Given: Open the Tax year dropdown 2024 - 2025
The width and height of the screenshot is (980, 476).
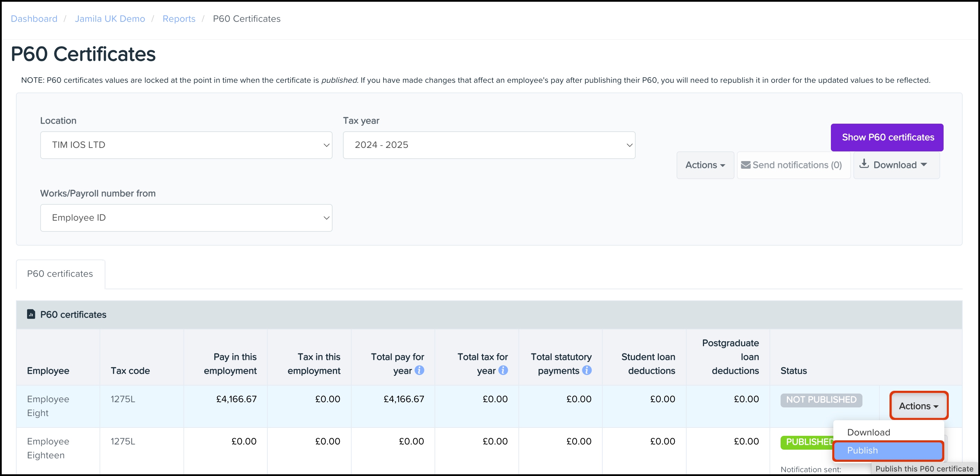Looking at the screenshot, I should click(x=489, y=145).
